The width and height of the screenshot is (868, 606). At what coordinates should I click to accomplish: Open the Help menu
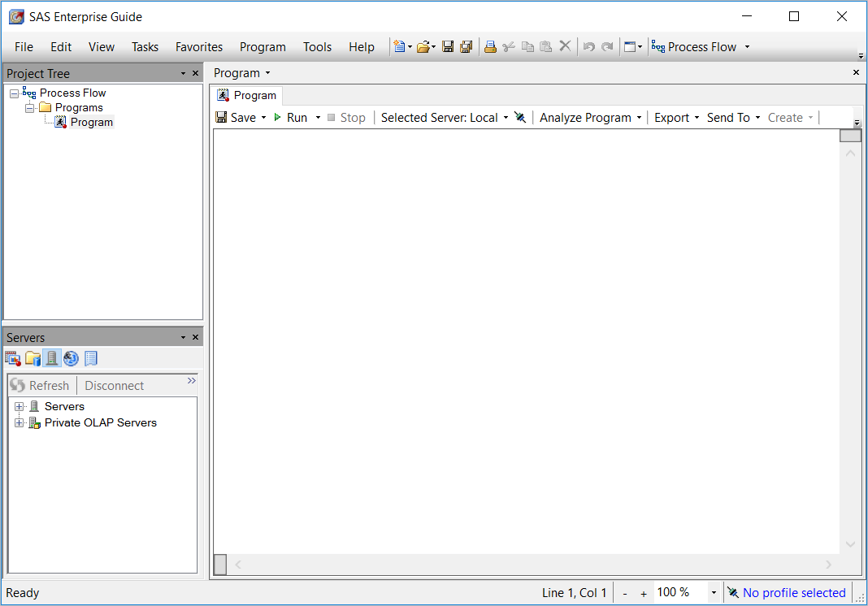362,47
